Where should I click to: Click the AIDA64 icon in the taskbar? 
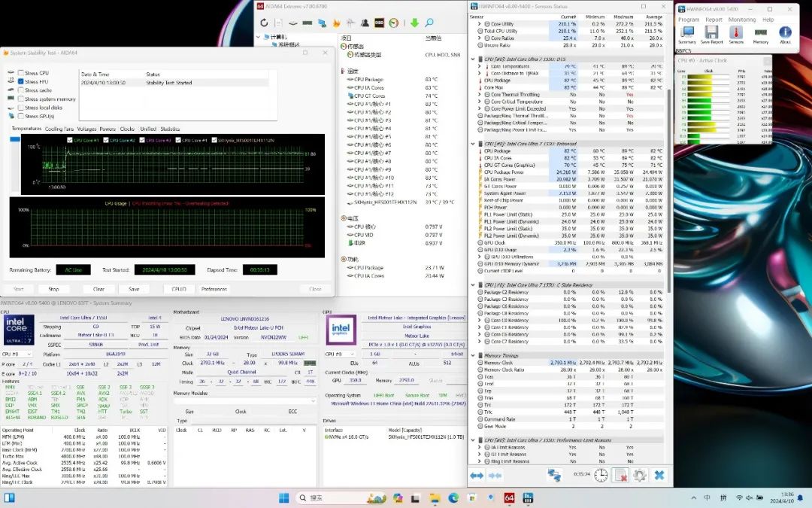click(x=509, y=497)
